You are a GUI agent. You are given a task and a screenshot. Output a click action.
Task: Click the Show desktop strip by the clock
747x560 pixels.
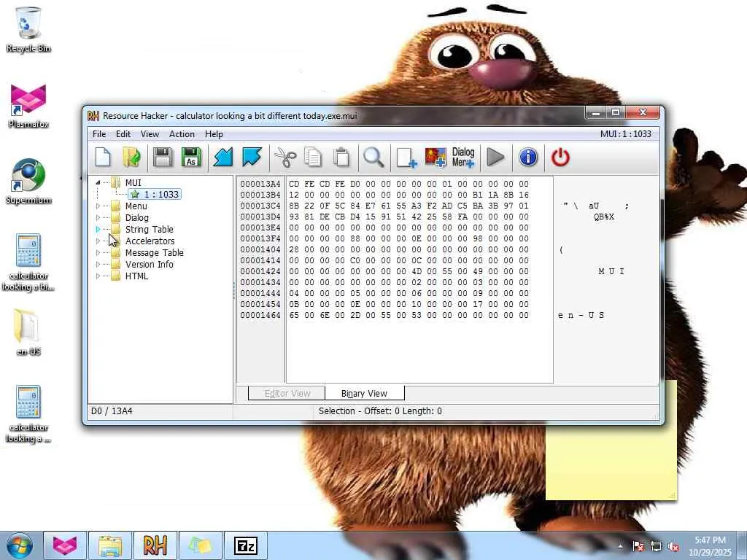[x=742, y=545]
